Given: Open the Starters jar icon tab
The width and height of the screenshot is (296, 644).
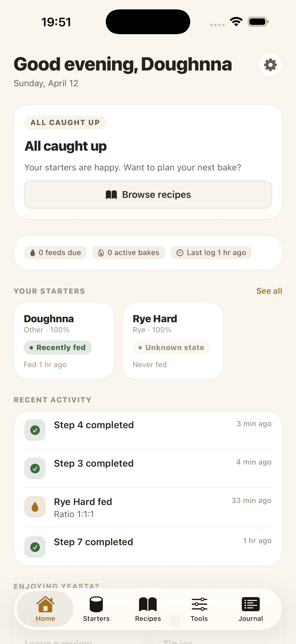Looking at the screenshot, I should [x=96, y=604].
